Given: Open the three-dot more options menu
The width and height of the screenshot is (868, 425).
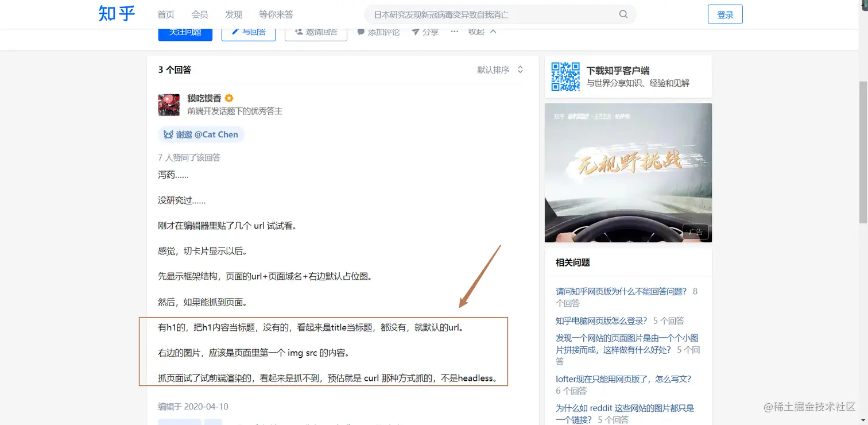Looking at the screenshot, I should [x=455, y=31].
